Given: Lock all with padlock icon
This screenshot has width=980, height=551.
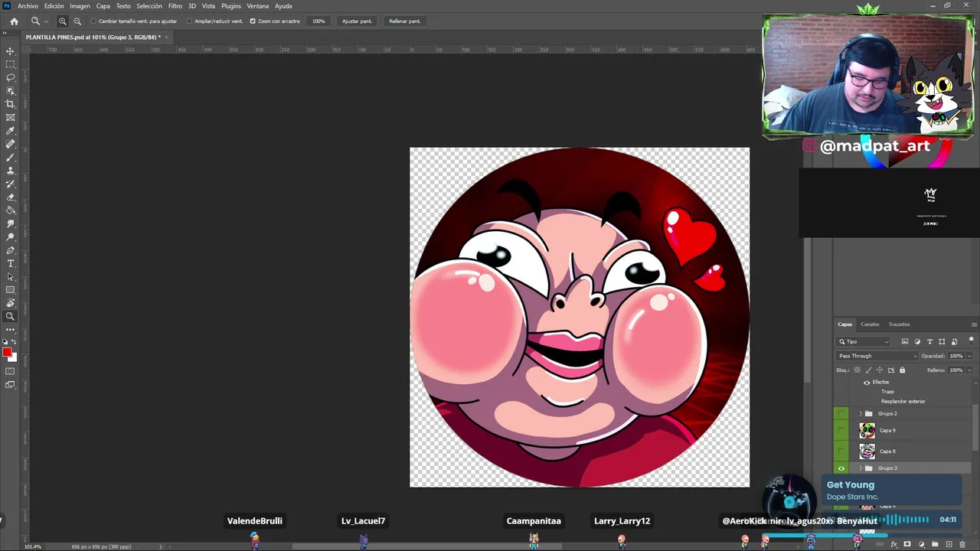Looking at the screenshot, I should tap(902, 370).
